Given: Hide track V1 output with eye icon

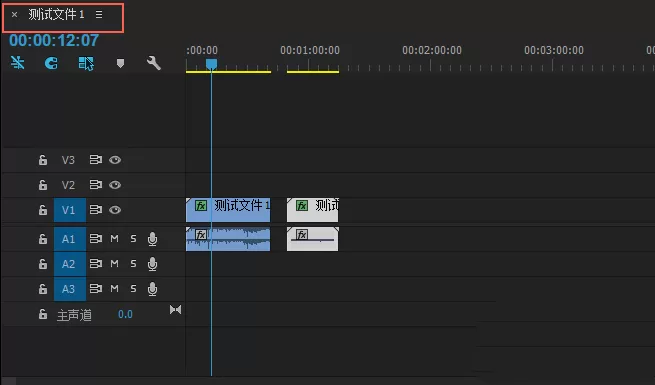Looking at the screenshot, I should (x=115, y=210).
